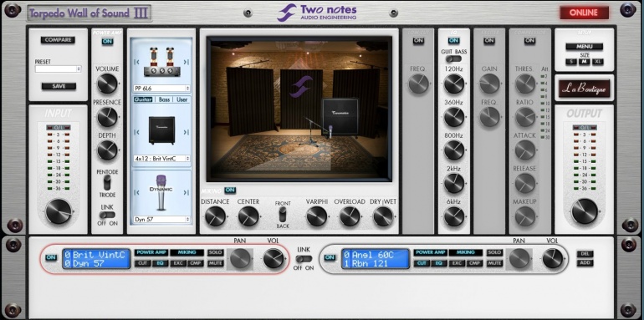
Task: Go to previous microphone arrow
Action: (x=137, y=193)
